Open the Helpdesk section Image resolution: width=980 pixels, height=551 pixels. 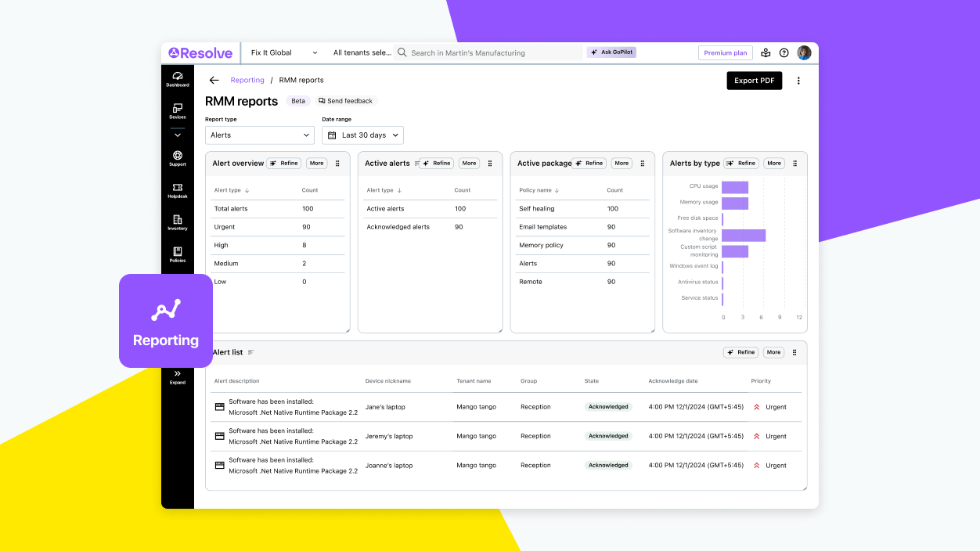point(178,192)
